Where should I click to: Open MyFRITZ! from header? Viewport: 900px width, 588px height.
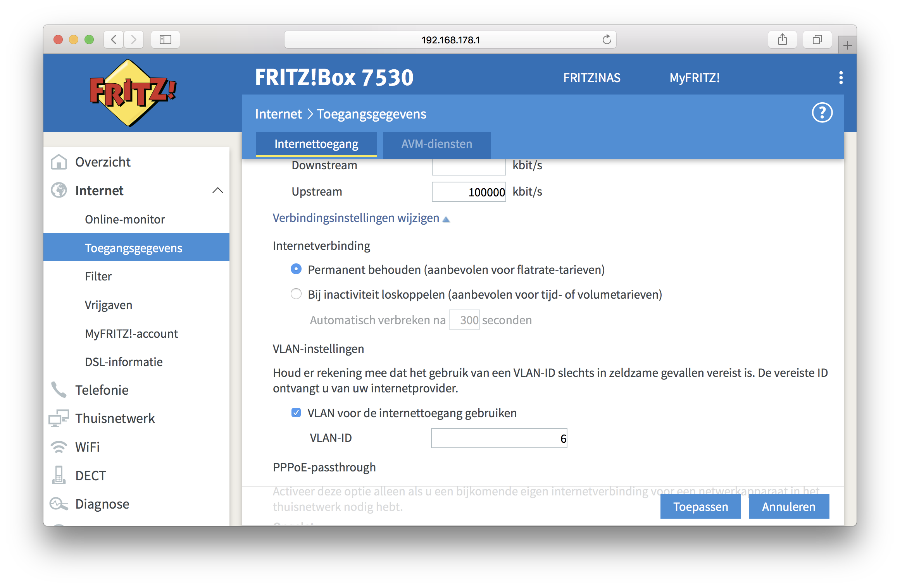pos(695,78)
